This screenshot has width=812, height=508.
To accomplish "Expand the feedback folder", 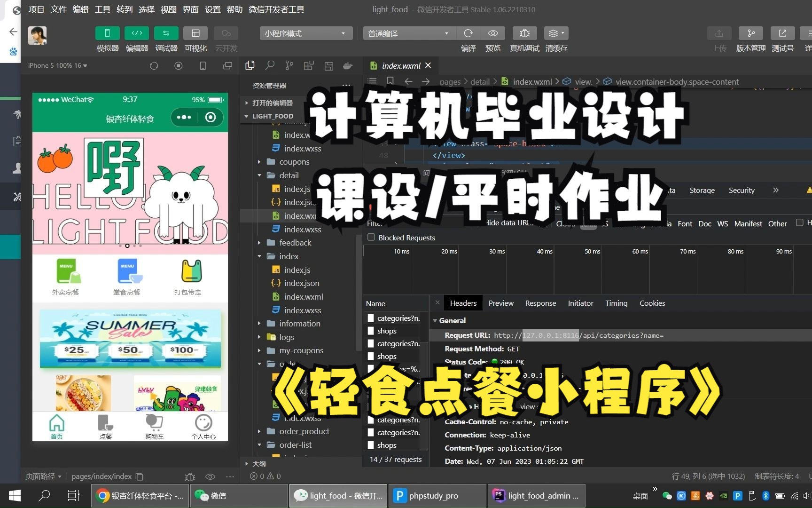I will tap(259, 243).
